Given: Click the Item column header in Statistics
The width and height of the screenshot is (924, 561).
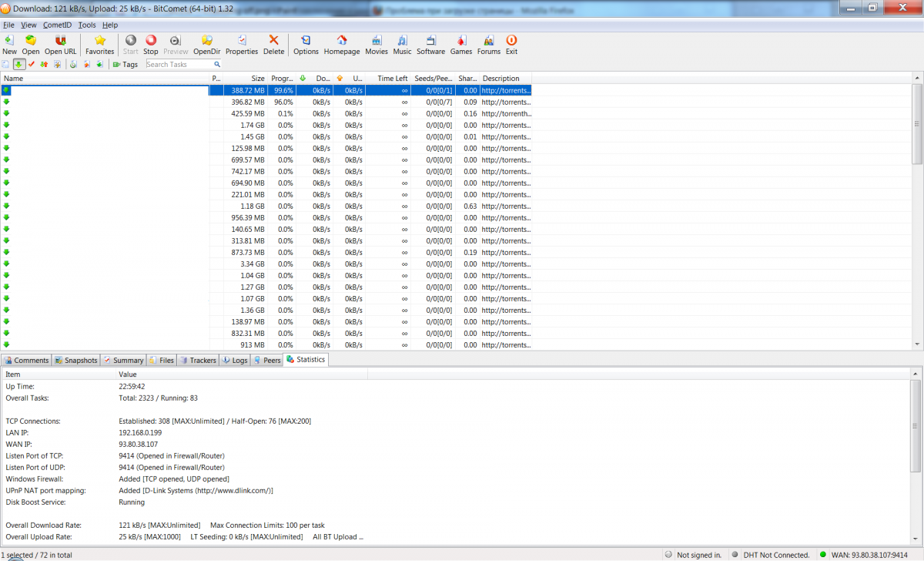Looking at the screenshot, I should tap(59, 375).
